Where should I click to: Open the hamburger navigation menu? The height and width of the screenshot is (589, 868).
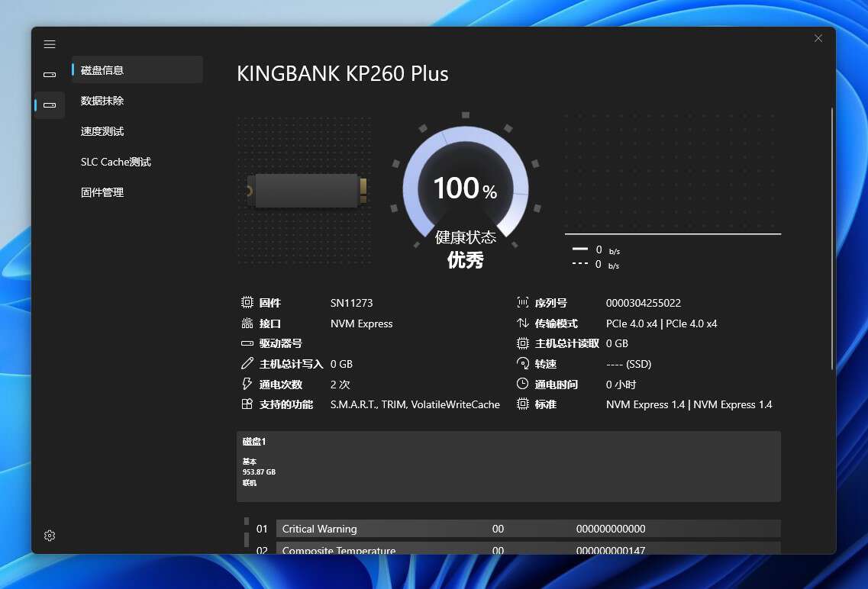click(50, 44)
